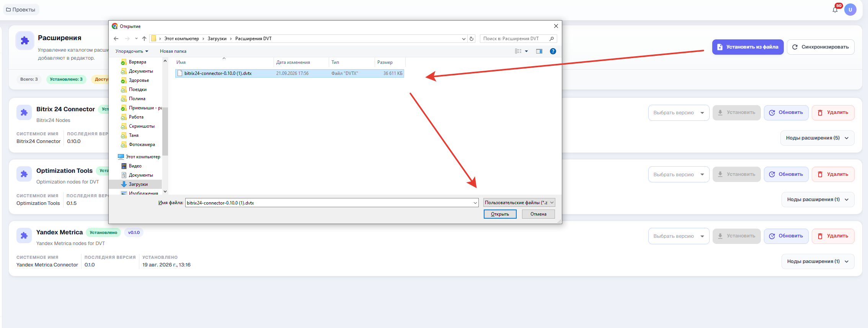
Task: Open the file type filter dropdown
Action: 519,203
